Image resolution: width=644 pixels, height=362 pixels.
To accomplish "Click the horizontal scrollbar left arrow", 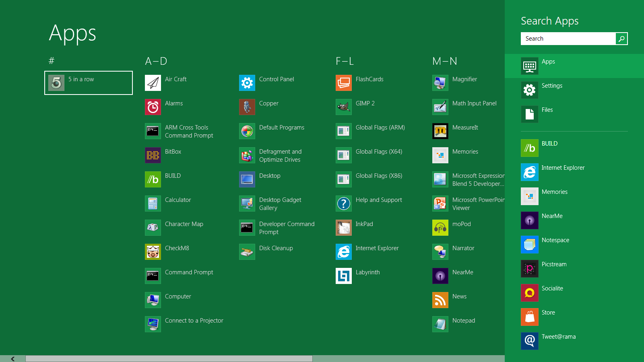I will (12, 359).
